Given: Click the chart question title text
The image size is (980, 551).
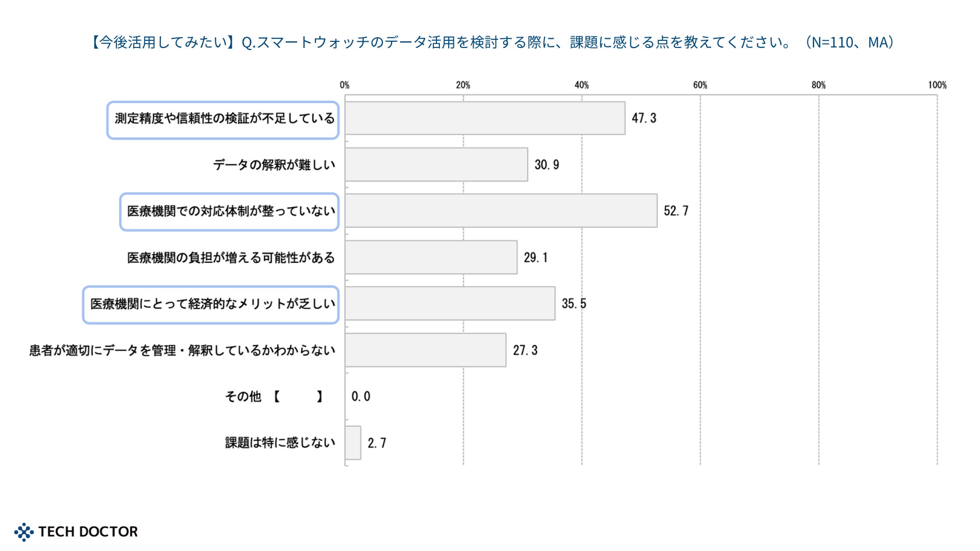Looking at the screenshot, I should [492, 42].
